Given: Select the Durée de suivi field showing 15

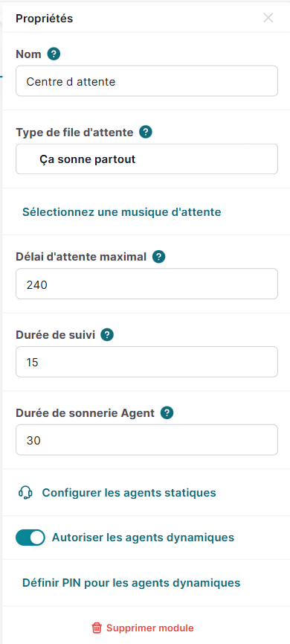Looking at the screenshot, I should pyautogui.click(x=146, y=362).
